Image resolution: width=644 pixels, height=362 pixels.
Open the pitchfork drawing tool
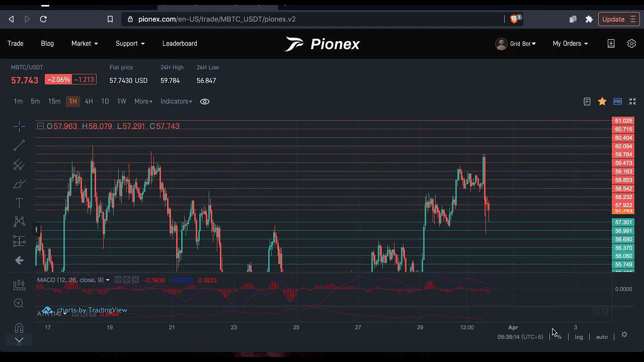(19, 165)
